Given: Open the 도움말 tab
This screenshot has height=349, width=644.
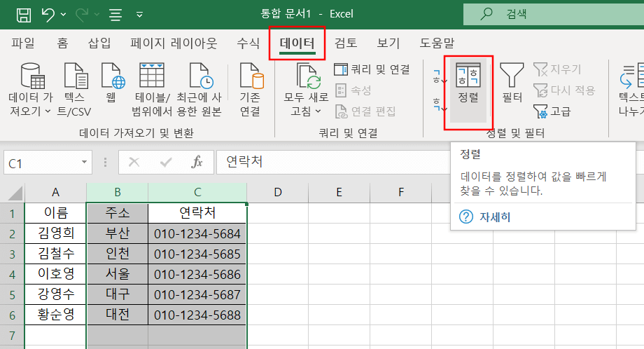Looking at the screenshot, I should (x=437, y=43).
